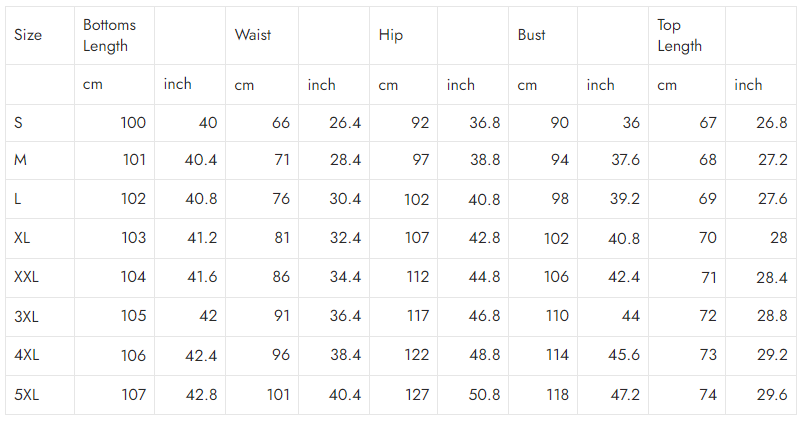Click the 26.4 waist inch cell

344,123
